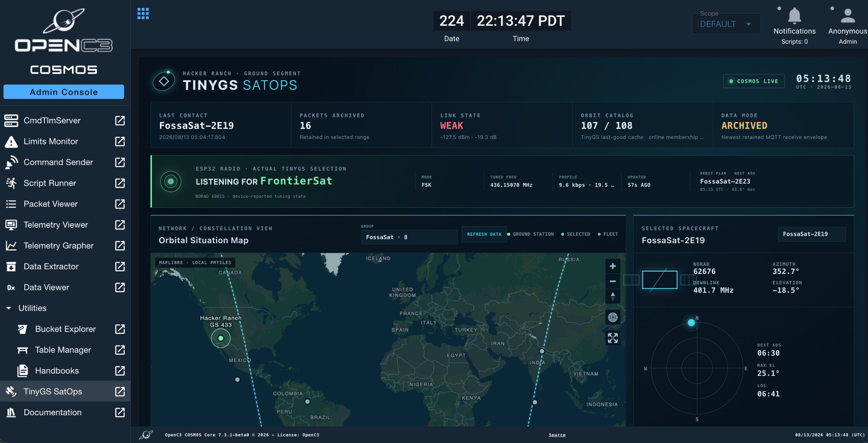The image size is (868, 443).
Task: Open TinyGS SatOps in a new tab
Action: [120, 392]
